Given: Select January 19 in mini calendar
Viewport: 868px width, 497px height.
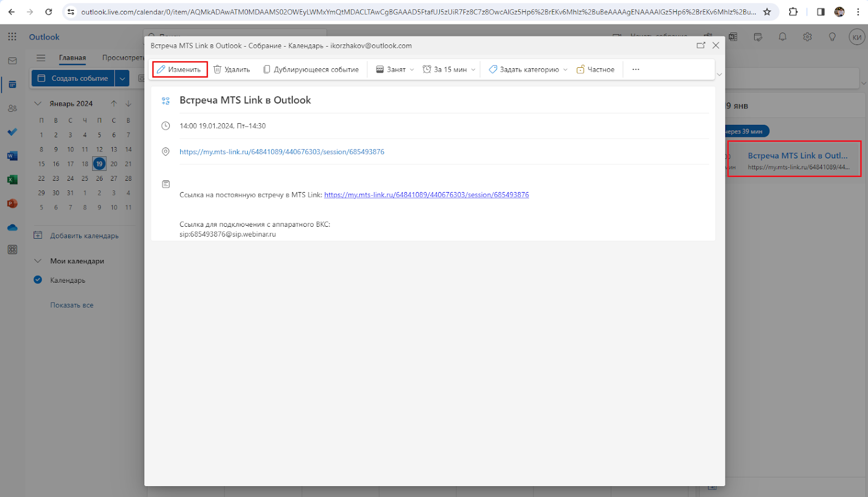Looking at the screenshot, I should (99, 164).
